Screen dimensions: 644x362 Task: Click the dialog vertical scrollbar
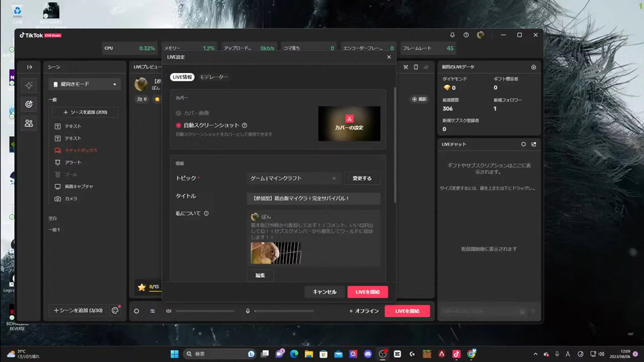[x=394, y=145]
